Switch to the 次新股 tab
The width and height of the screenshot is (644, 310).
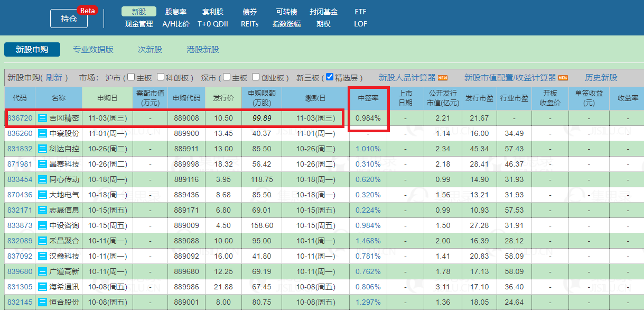(x=150, y=50)
